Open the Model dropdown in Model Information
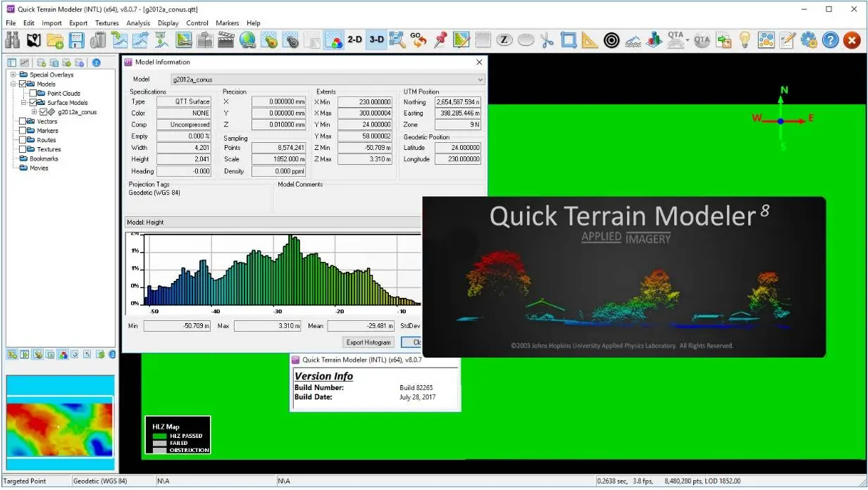Image resolution: width=868 pixels, height=490 pixels. tap(328, 80)
